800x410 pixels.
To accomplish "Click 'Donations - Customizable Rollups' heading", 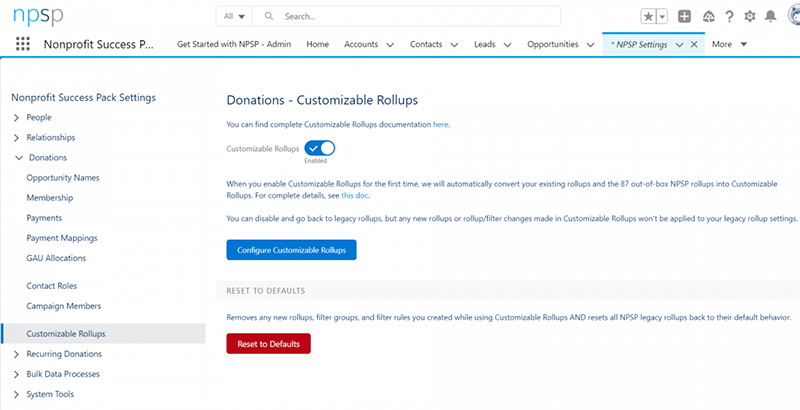I will (322, 100).
